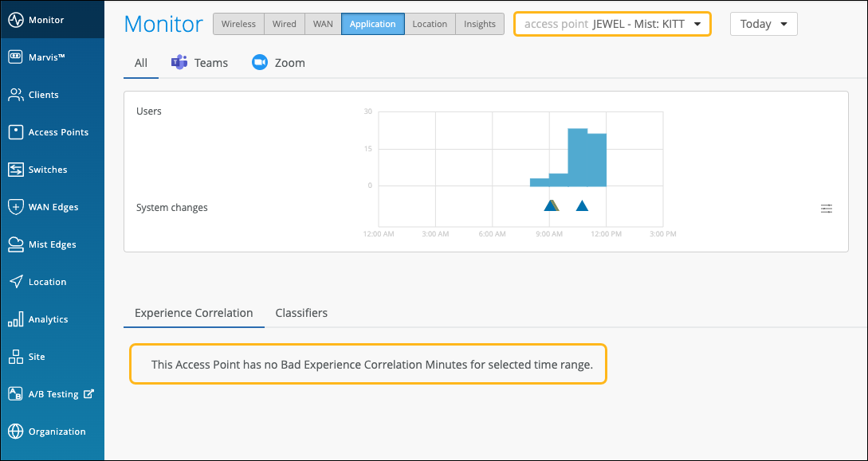Switch to the Classifiers tab
This screenshot has width=868, height=461.
[301, 313]
